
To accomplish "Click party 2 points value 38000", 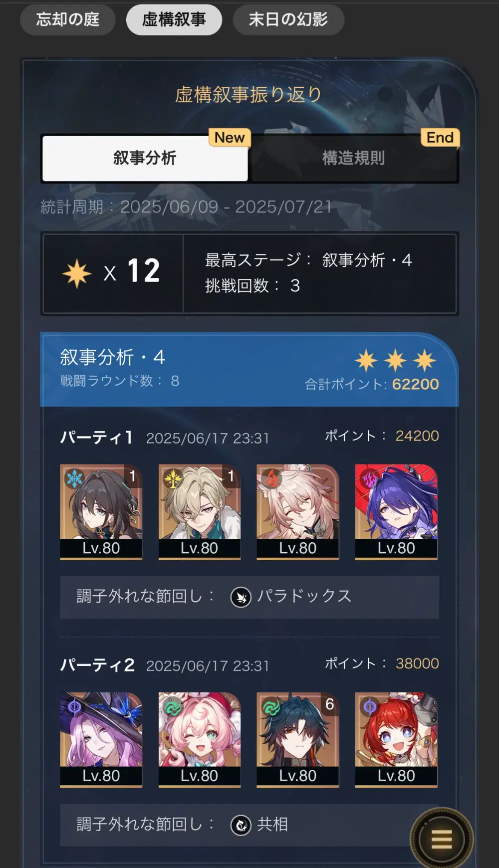I will 417,663.
